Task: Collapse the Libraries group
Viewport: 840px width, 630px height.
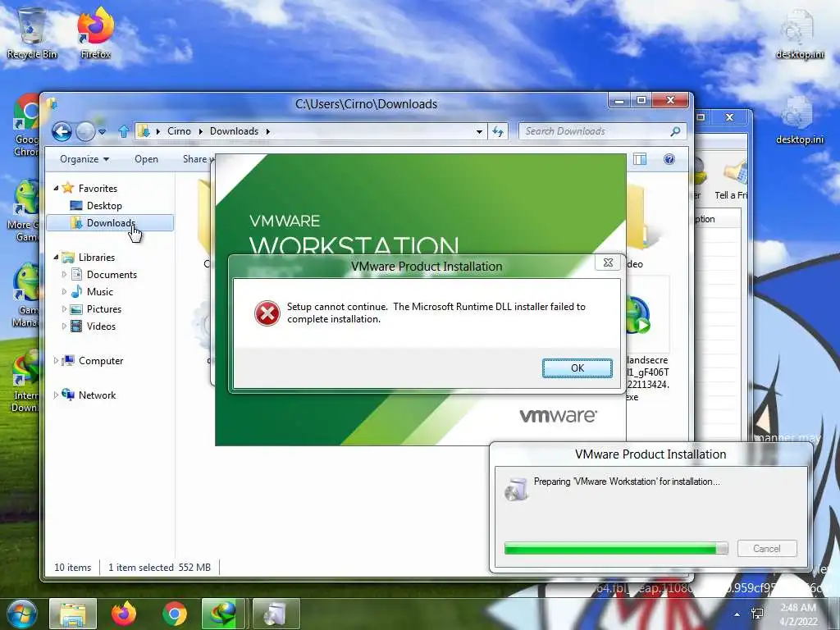Action: tap(56, 257)
